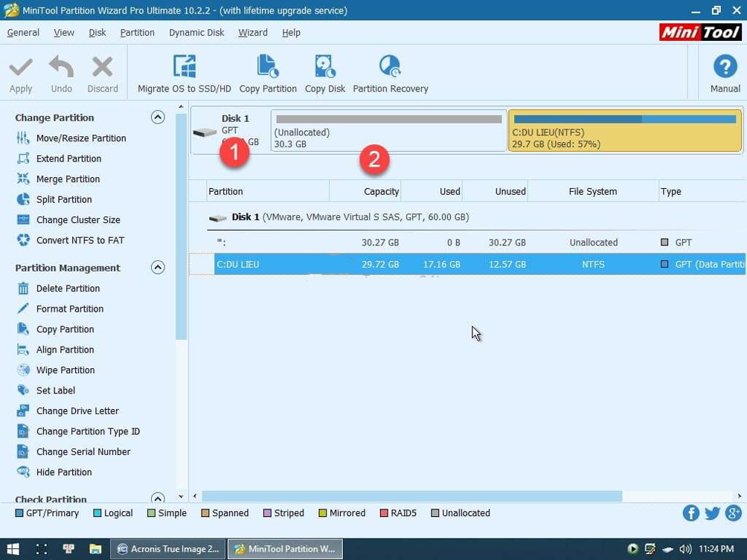Viewport: 747px width, 560px height.
Task: Open File Explorer from taskbar
Action: [95, 549]
